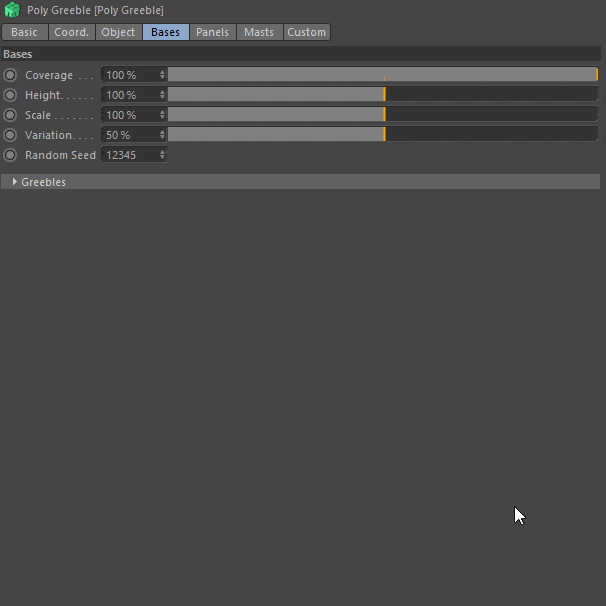Image resolution: width=606 pixels, height=606 pixels.
Task: Open the Custom tab
Action: (306, 32)
